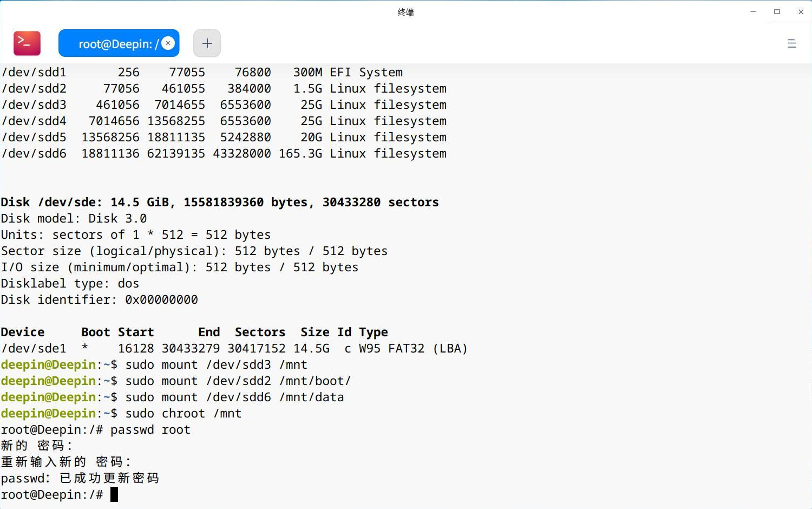Click the 'Type' column header
The width and height of the screenshot is (812, 509).
(x=374, y=332)
